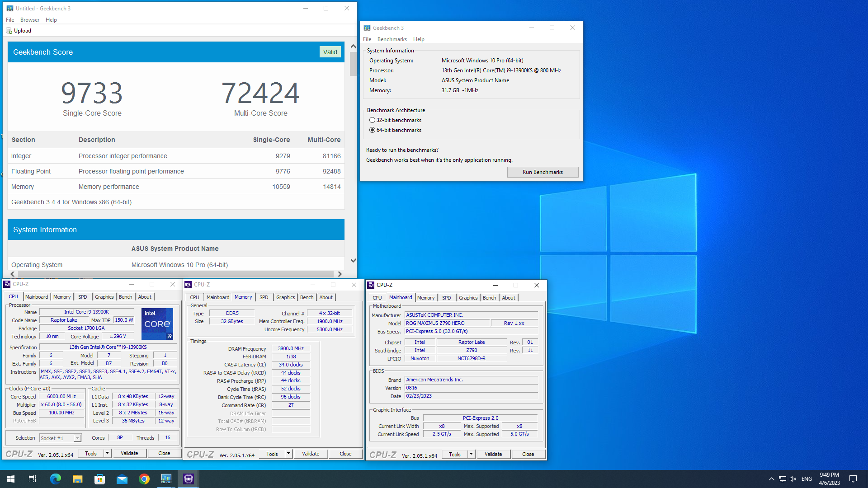This screenshot has height=488, width=868.
Task: Open the Socket #1 selection dropdown
Action: point(60,438)
